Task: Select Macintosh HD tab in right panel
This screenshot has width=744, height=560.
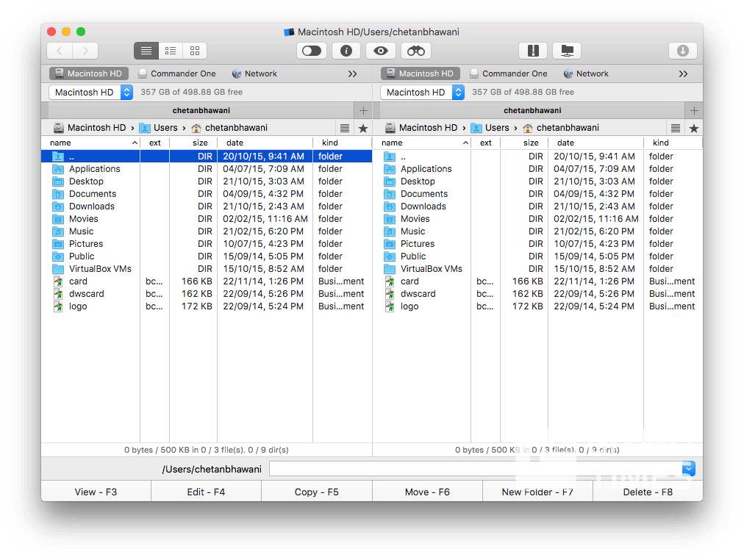Action: click(x=421, y=73)
